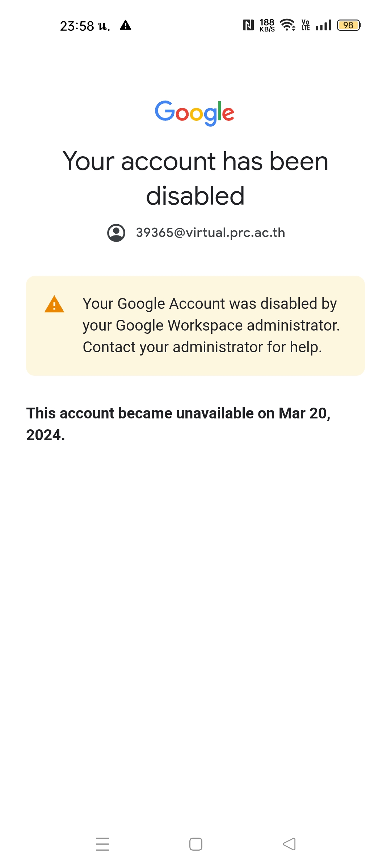
Task: Select the email 39365@virtual.prc.ac.th
Action: click(x=210, y=233)
